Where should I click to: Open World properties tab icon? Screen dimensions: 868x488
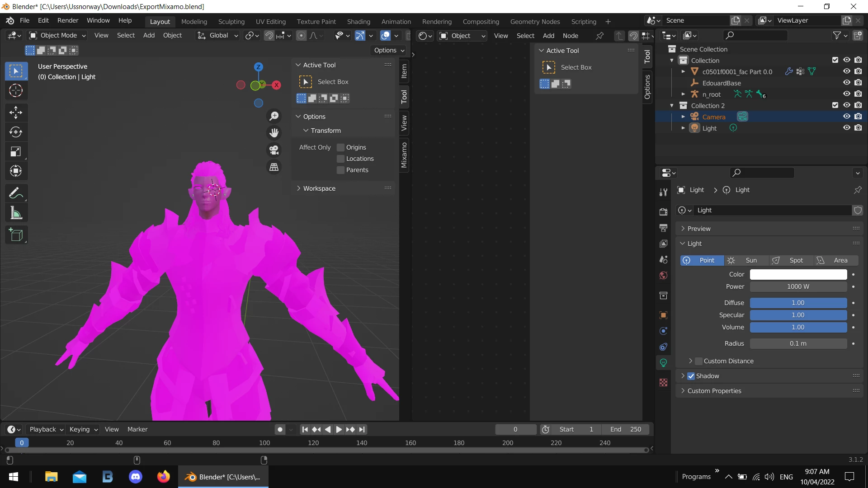(x=663, y=276)
